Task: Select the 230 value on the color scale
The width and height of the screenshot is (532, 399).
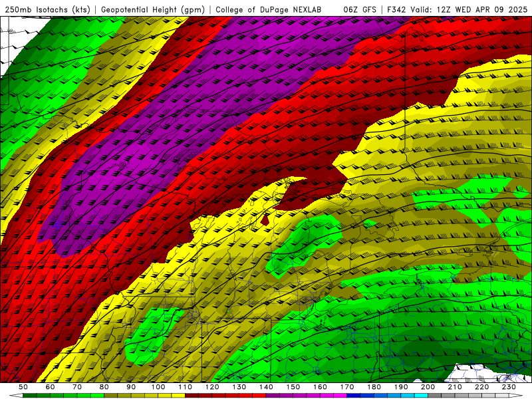Action: click(x=509, y=387)
